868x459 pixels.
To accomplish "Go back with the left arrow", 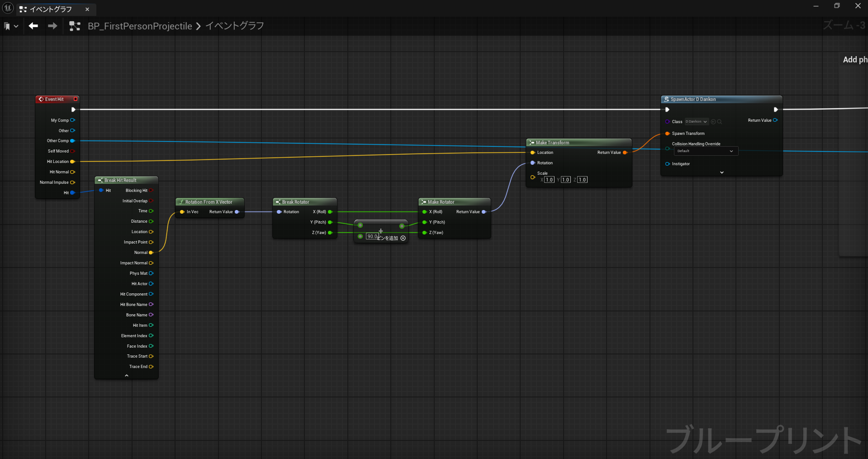I will pos(33,26).
